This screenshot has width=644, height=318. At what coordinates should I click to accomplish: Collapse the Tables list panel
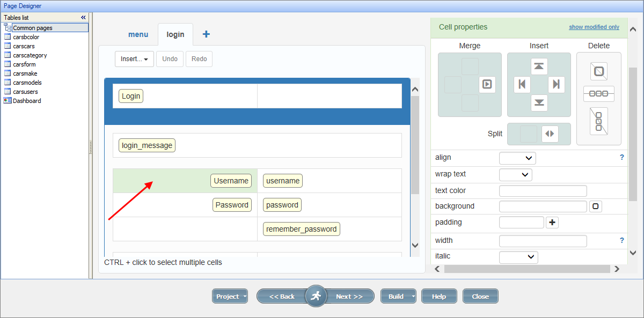pyautogui.click(x=83, y=18)
